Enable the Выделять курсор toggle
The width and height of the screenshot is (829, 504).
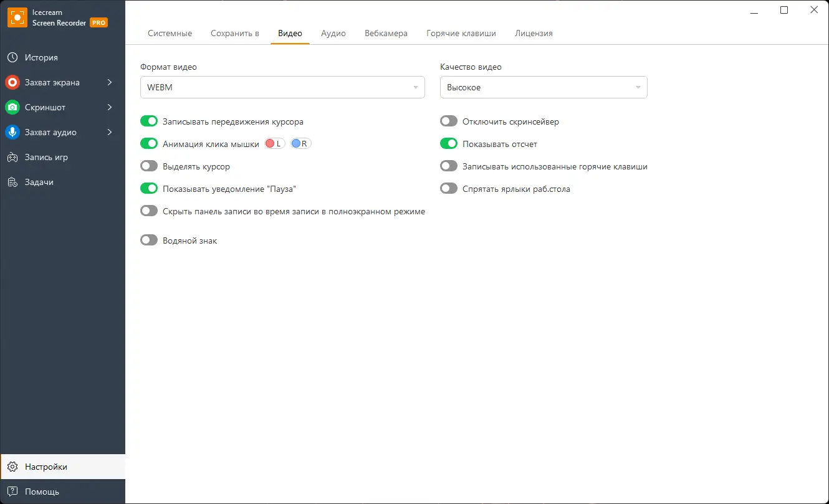coord(149,166)
